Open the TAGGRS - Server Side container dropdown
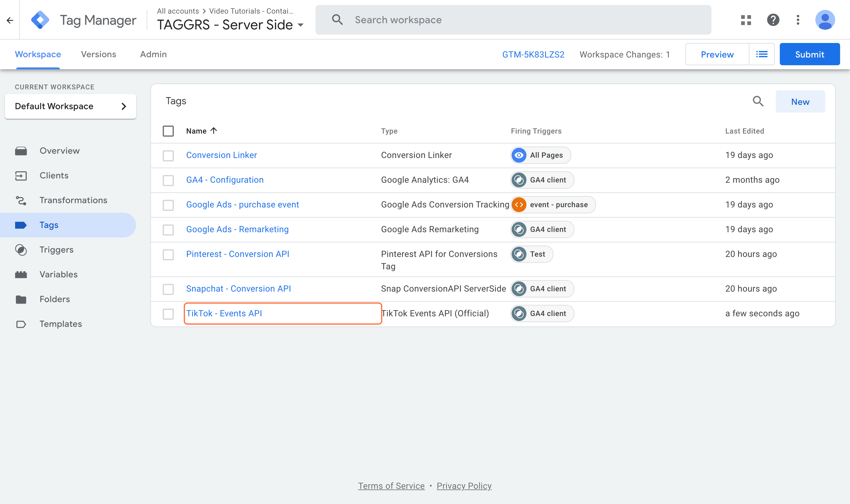850x504 pixels. point(230,25)
